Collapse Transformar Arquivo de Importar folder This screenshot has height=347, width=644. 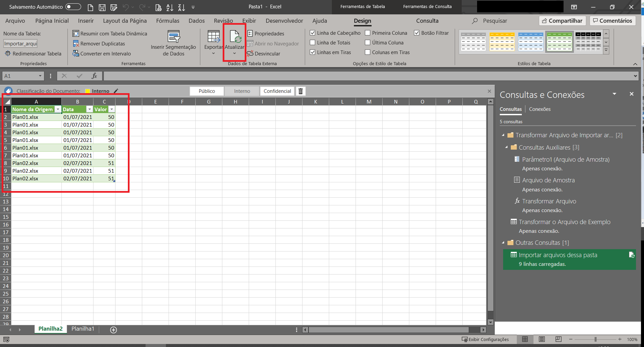click(503, 135)
